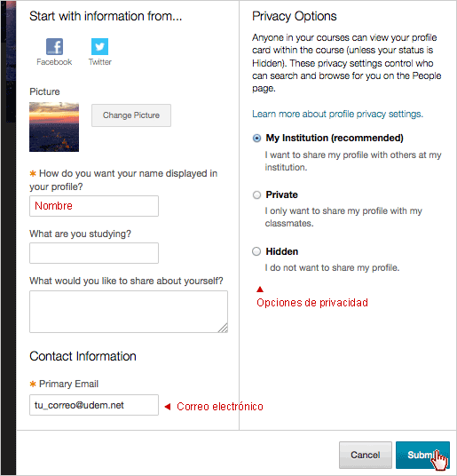
Task: Click the Facebook text label
Action: point(54,62)
